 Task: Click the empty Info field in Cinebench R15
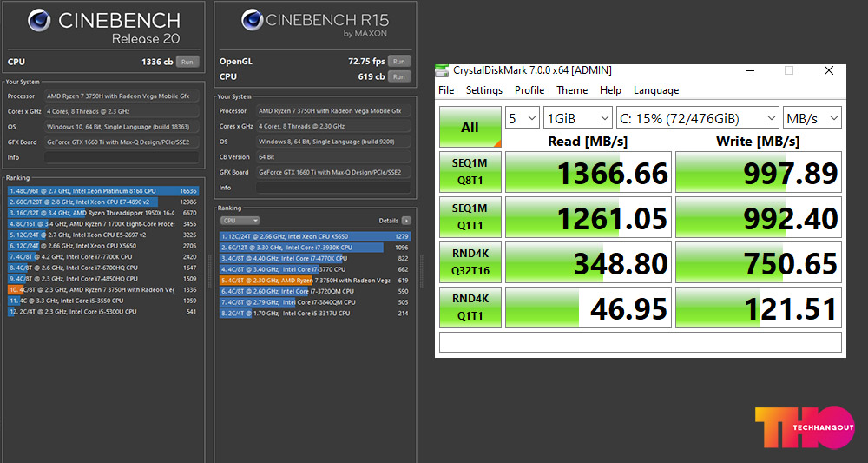pos(332,188)
